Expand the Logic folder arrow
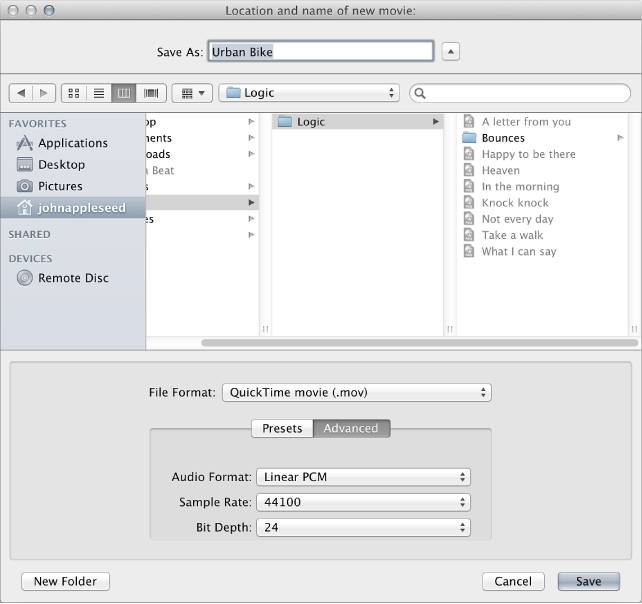 tap(436, 122)
